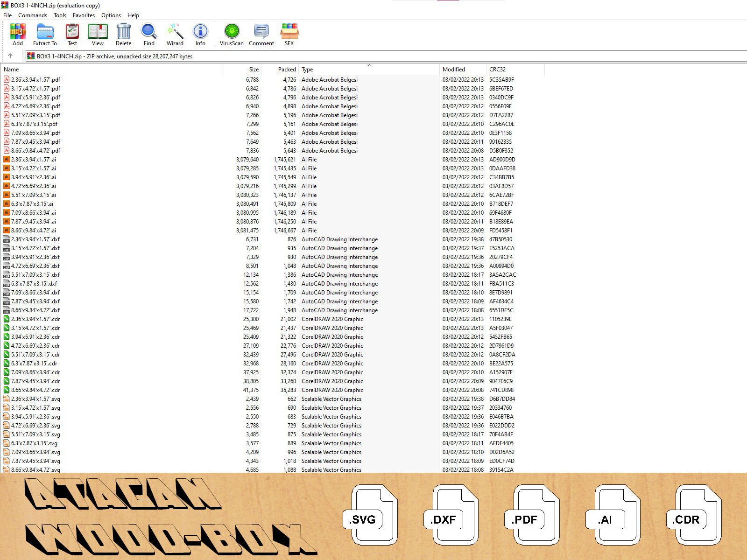The height and width of the screenshot is (560, 747).
Task: Select file 6.3'x7.87'x3.15'.dxf
Action: (34, 283)
